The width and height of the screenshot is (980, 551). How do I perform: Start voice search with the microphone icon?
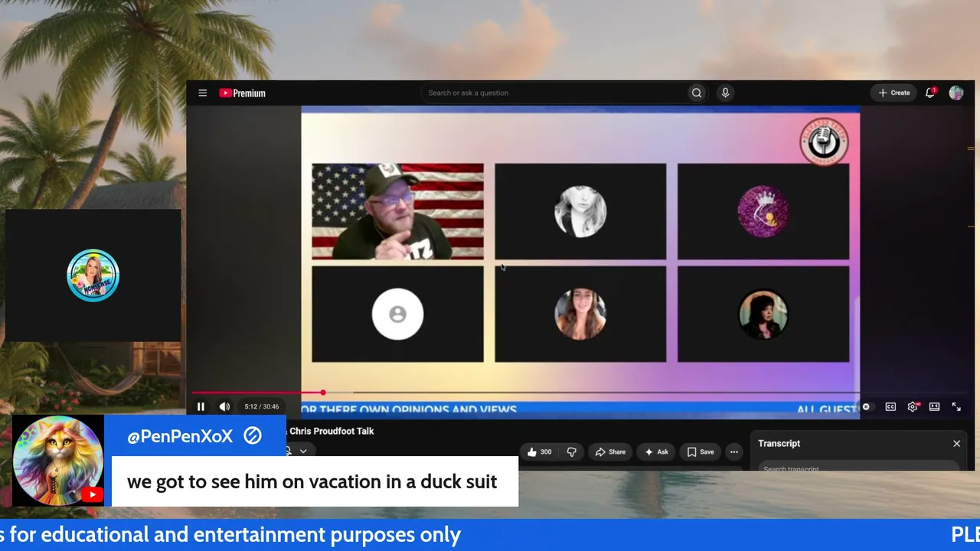pyautogui.click(x=725, y=93)
